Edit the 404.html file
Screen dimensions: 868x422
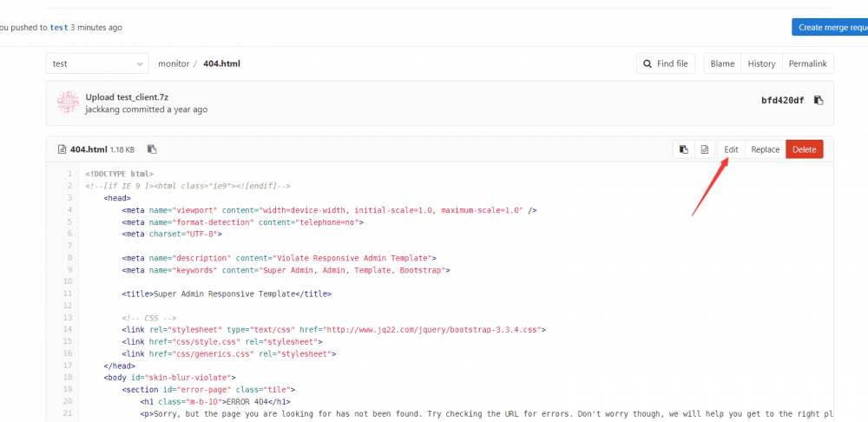[732, 149]
